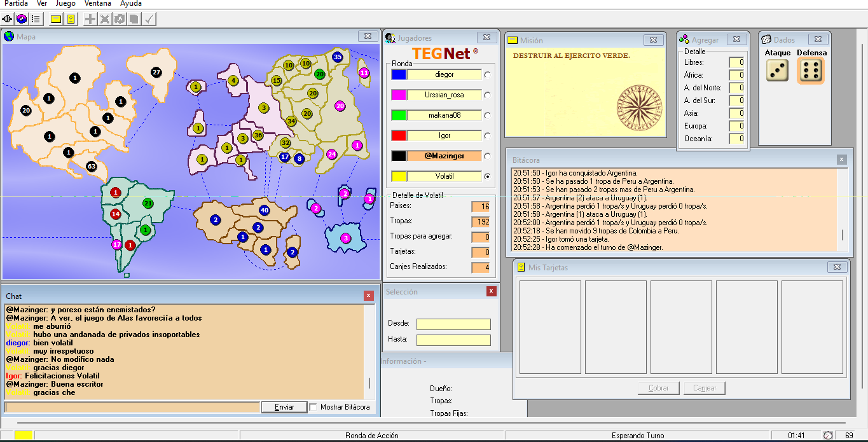Click the Bitácora log scrollbar
Image resolution: width=868 pixels, height=442 pixels.
tap(843, 210)
